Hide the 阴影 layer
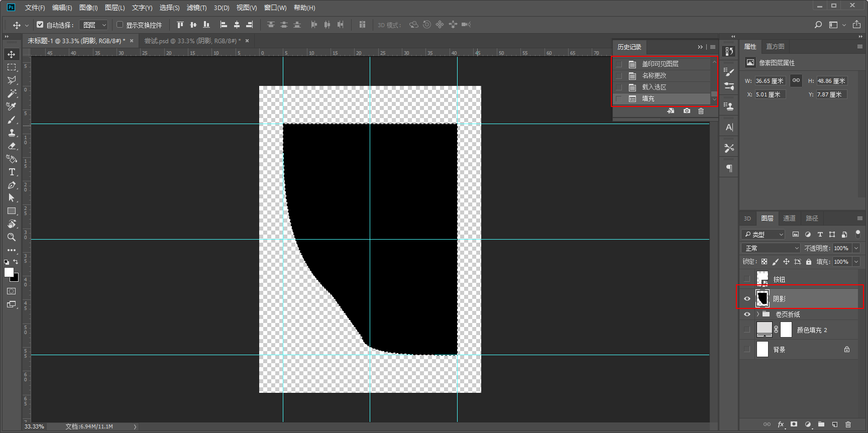The width and height of the screenshot is (868, 433). [x=747, y=299]
